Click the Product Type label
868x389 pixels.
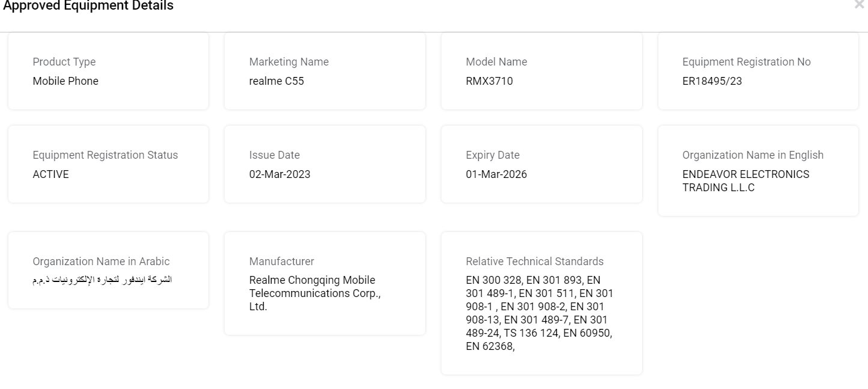(64, 62)
